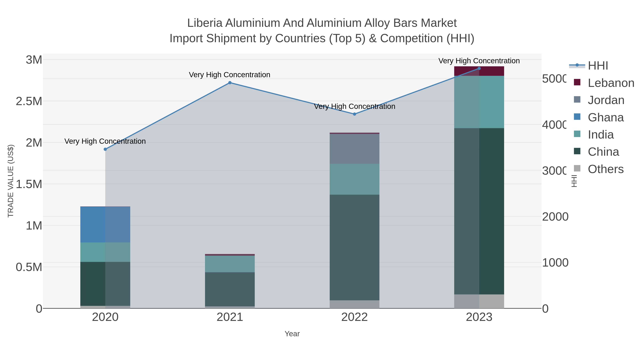Click 'Very High Concentration' label above 2022
Image resolution: width=644 pixels, height=362 pixels.
pos(355,106)
